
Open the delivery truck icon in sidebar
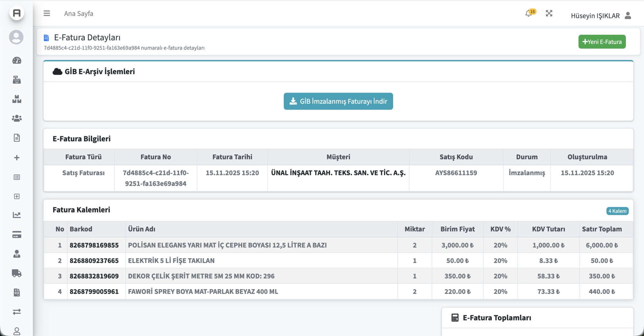pos(17,273)
